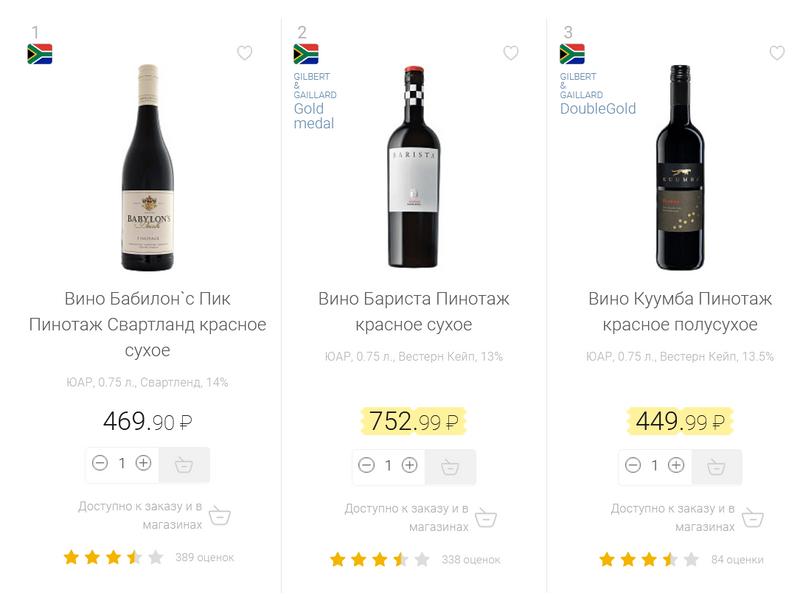Viewport: 800px width, 593px height.
Task: Favorite the Kuumba Pinotage wine
Action: pyautogui.click(x=777, y=53)
